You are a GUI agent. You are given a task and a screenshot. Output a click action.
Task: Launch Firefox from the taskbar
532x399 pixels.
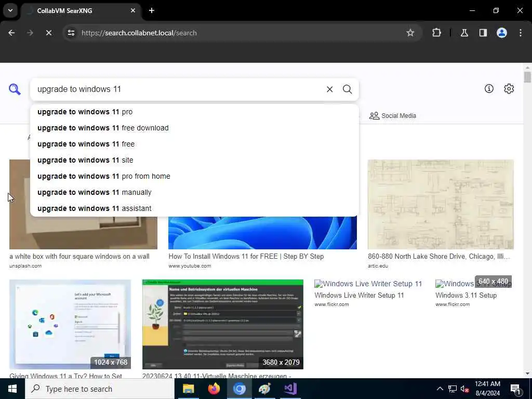pyautogui.click(x=214, y=389)
